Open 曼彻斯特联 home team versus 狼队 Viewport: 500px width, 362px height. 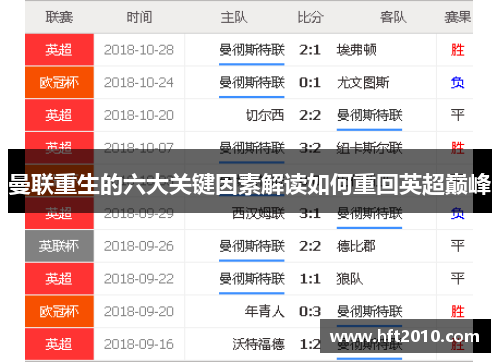tap(252, 279)
